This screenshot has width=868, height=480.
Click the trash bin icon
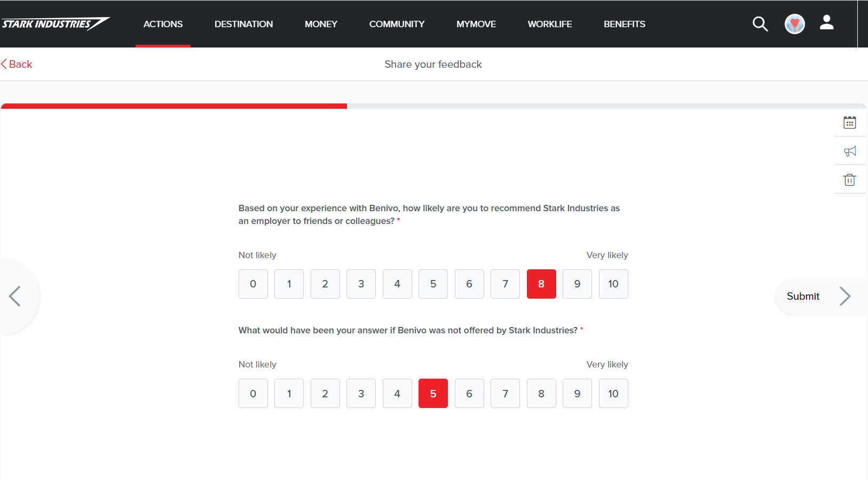pos(849,180)
